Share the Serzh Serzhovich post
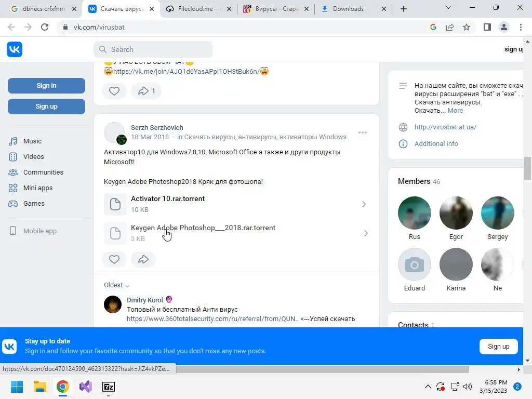This screenshot has height=399, width=532. [x=143, y=260]
